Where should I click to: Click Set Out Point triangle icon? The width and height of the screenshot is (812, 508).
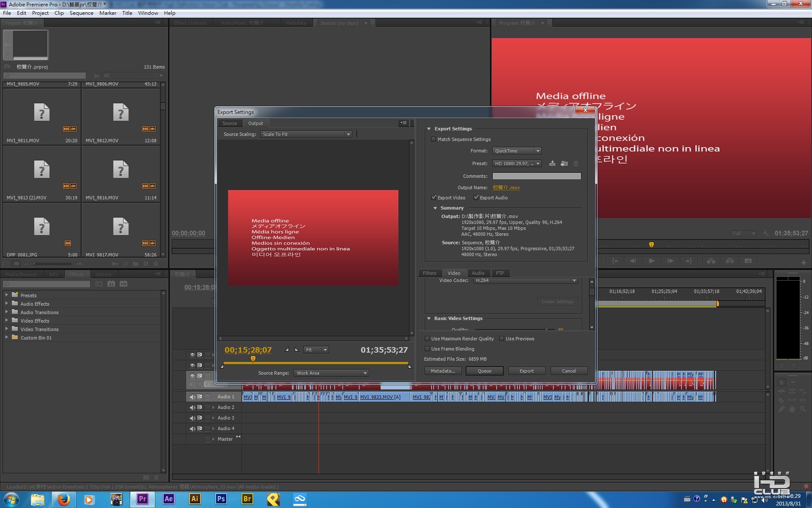[x=296, y=350]
